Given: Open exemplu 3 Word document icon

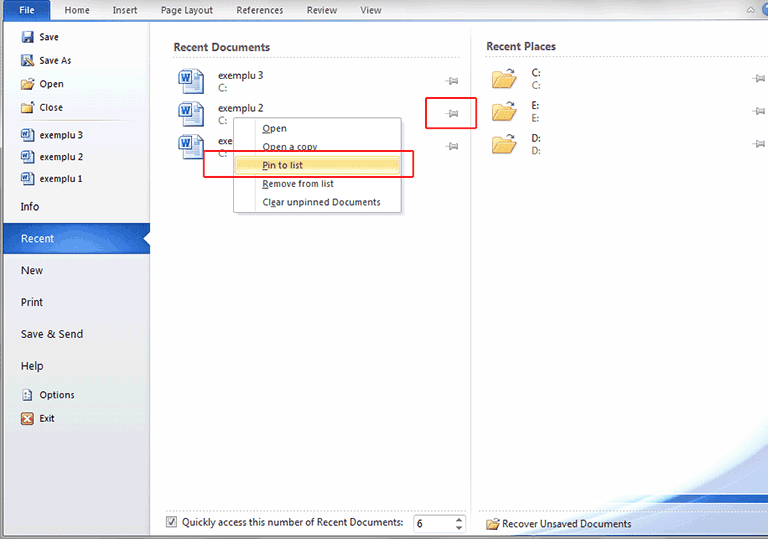Looking at the screenshot, I should point(190,81).
